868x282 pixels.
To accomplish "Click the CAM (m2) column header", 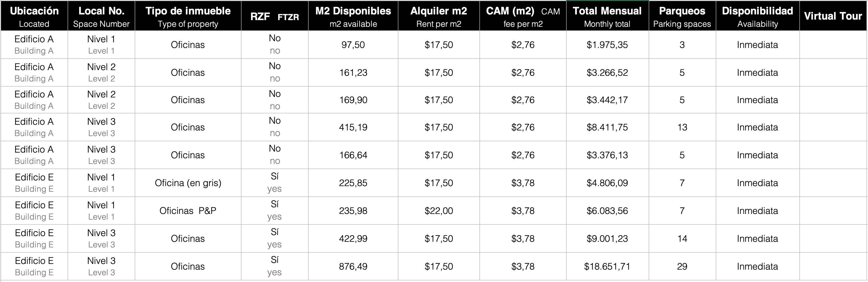I will 523,16.
